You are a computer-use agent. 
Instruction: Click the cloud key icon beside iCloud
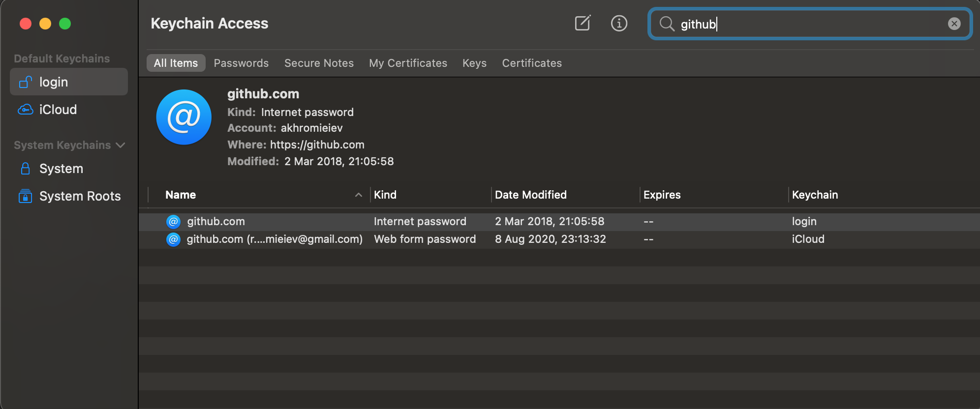tap(26, 109)
